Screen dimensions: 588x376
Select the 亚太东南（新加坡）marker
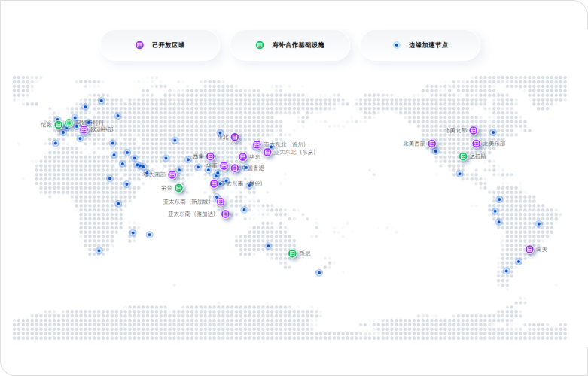[x=221, y=202]
